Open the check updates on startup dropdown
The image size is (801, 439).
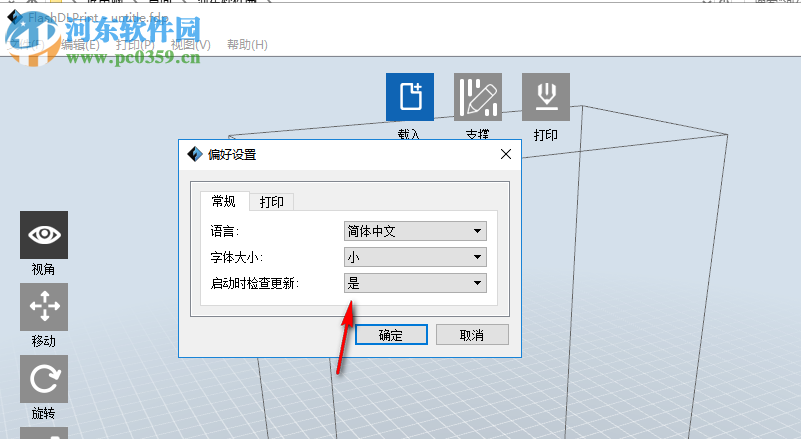coord(415,283)
